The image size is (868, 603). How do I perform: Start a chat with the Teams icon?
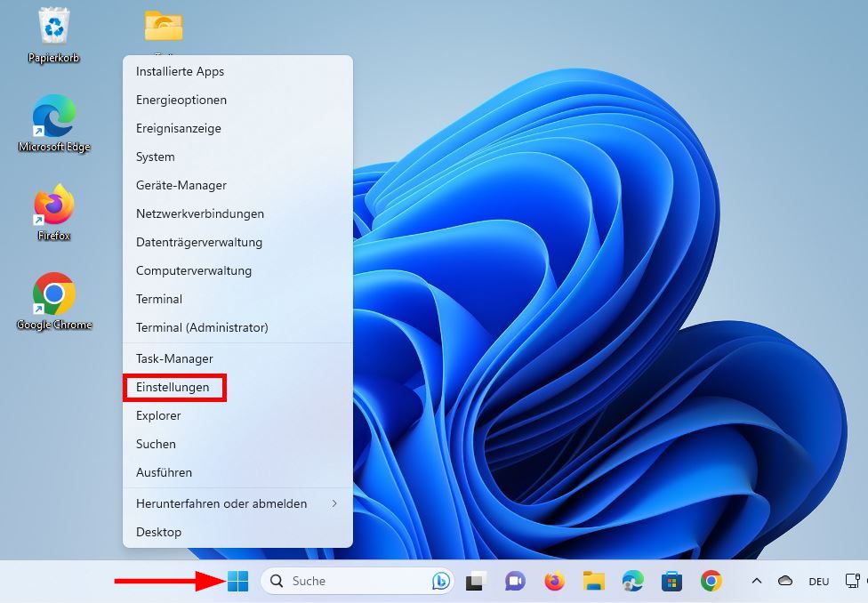coord(516,581)
